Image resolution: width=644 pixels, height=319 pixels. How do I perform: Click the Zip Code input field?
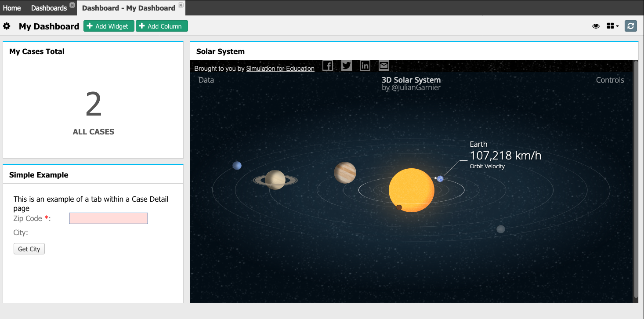[x=109, y=218]
